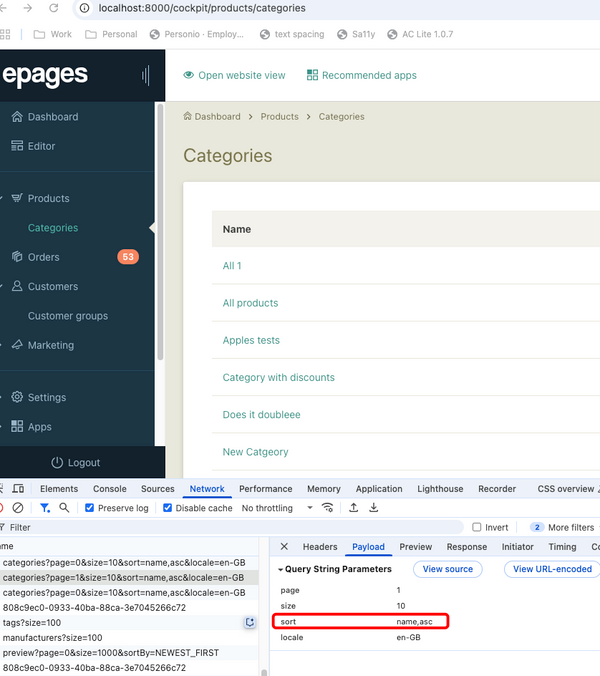Switch to the Console tab
Viewport: 600px width, 676px height.
click(x=110, y=488)
